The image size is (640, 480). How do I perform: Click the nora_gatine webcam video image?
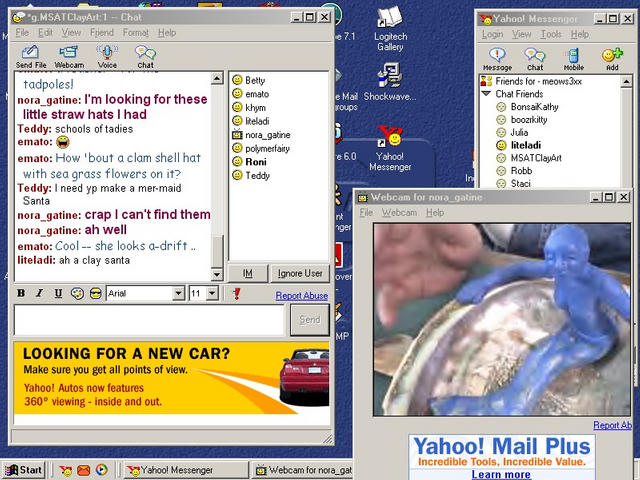pos(502,320)
